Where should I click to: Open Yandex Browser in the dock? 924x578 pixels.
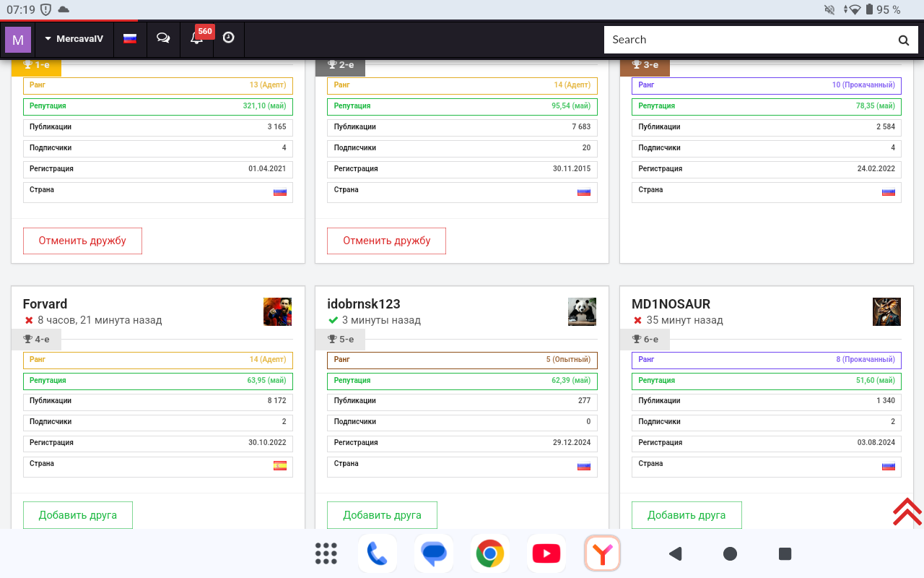pos(602,554)
